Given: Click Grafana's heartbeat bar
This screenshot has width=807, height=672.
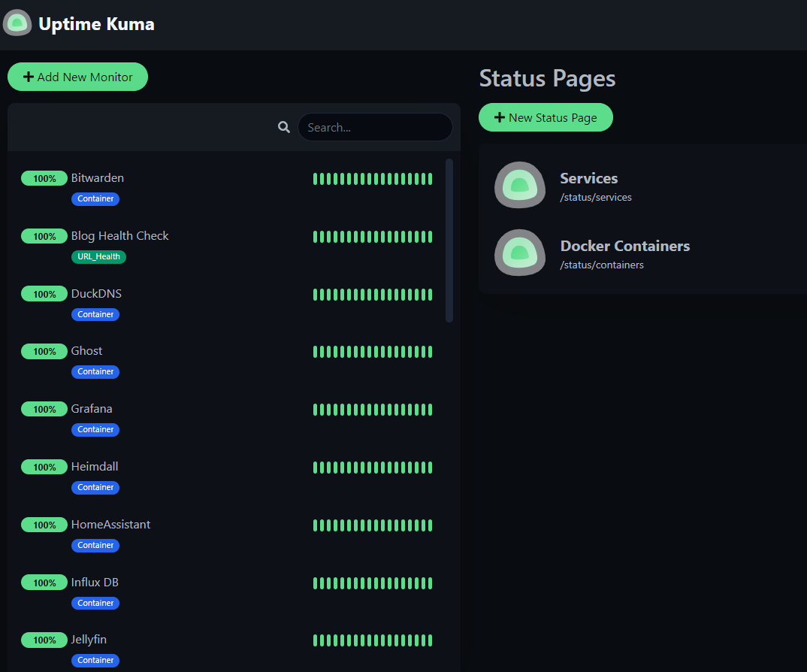Looking at the screenshot, I should (x=373, y=410).
